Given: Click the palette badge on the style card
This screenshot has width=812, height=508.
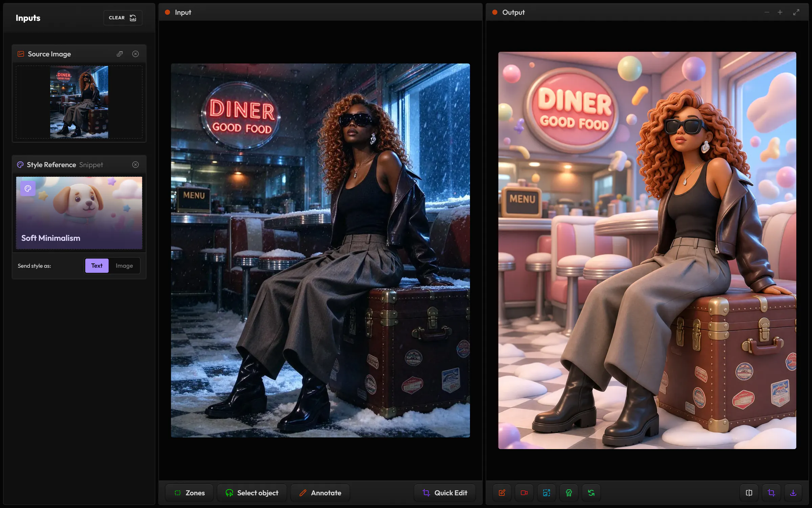Looking at the screenshot, I should pyautogui.click(x=28, y=188).
